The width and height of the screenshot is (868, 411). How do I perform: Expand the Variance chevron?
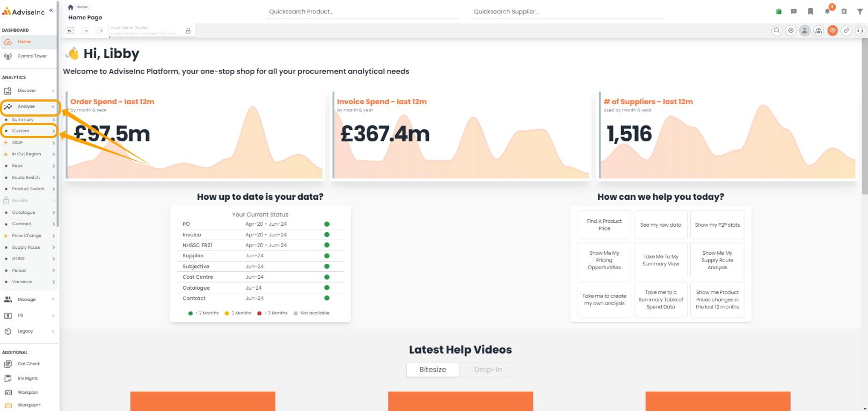tap(54, 282)
